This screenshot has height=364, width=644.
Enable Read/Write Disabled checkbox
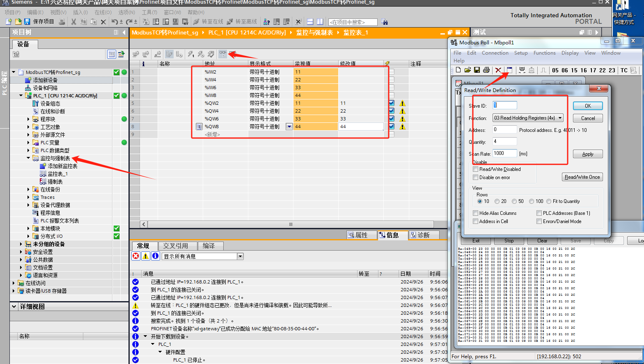coord(475,169)
